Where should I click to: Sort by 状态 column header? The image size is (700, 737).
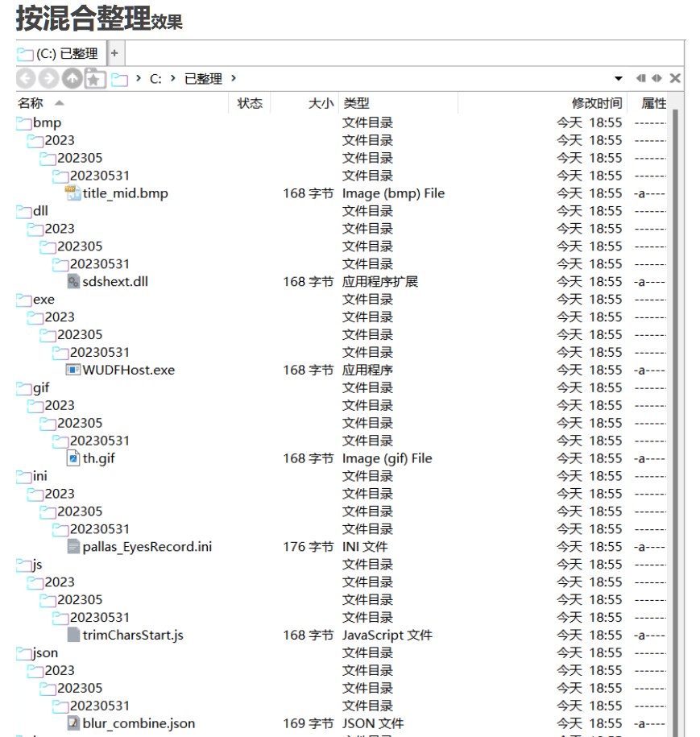pos(250,103)
